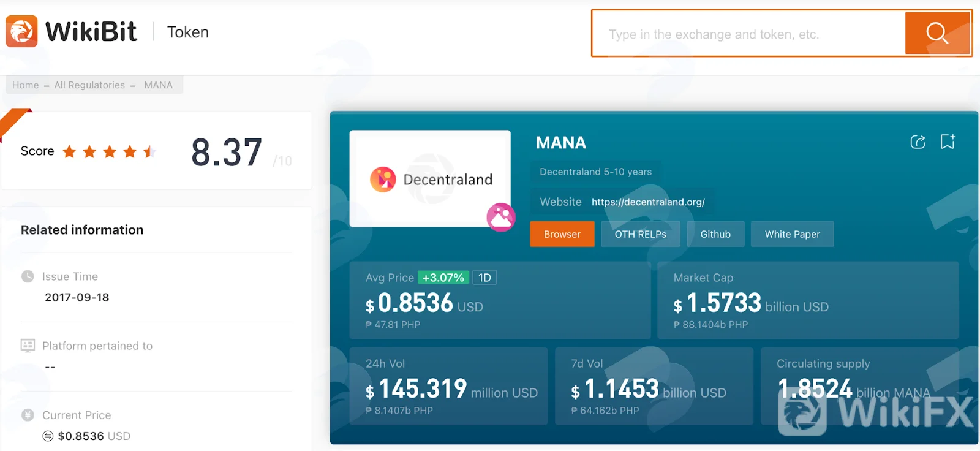Click the MANA token title
Screen dimensions: 980x451
561,143
